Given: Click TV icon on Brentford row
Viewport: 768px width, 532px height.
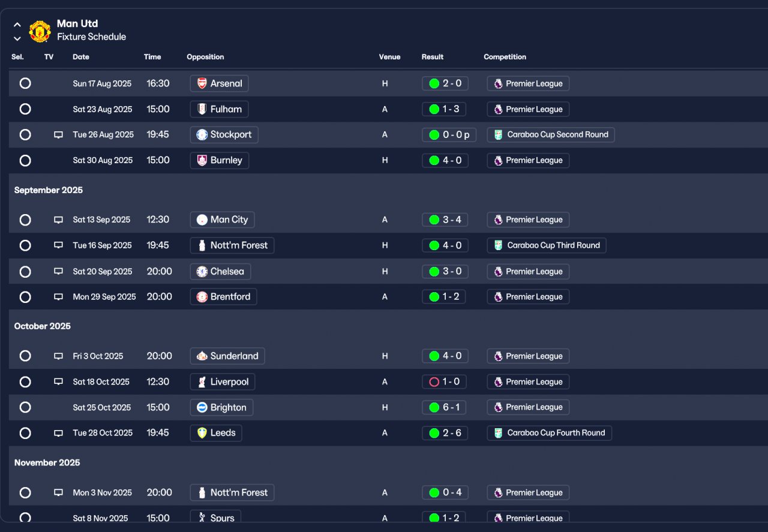Looking at the screenshot, I should (58, 297).
